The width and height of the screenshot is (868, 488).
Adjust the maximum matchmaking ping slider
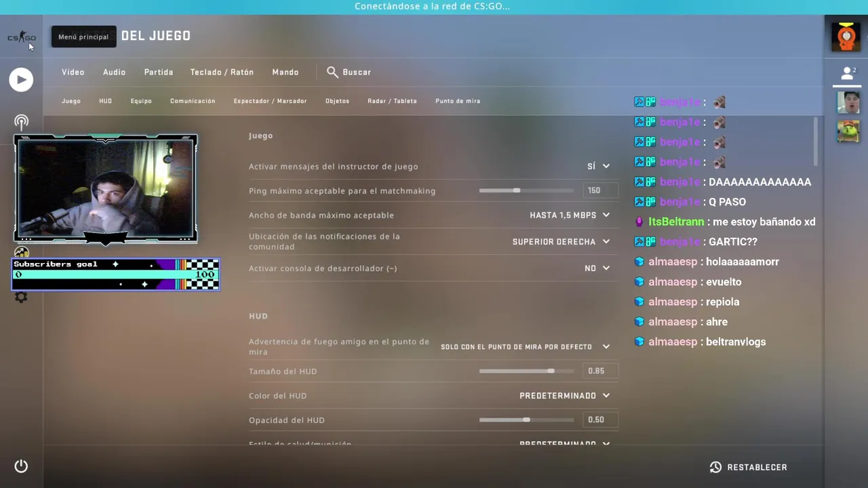526,190
